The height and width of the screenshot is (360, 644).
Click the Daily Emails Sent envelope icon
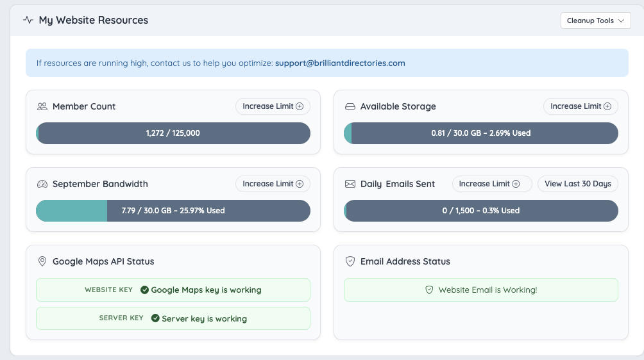pos(350,184)
